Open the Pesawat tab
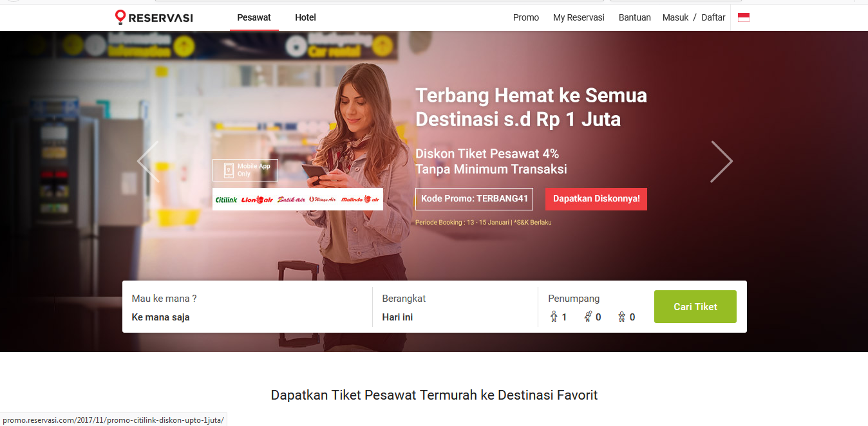Image resolution: width=868 pixels, height=426 pixels. point(254,17)
